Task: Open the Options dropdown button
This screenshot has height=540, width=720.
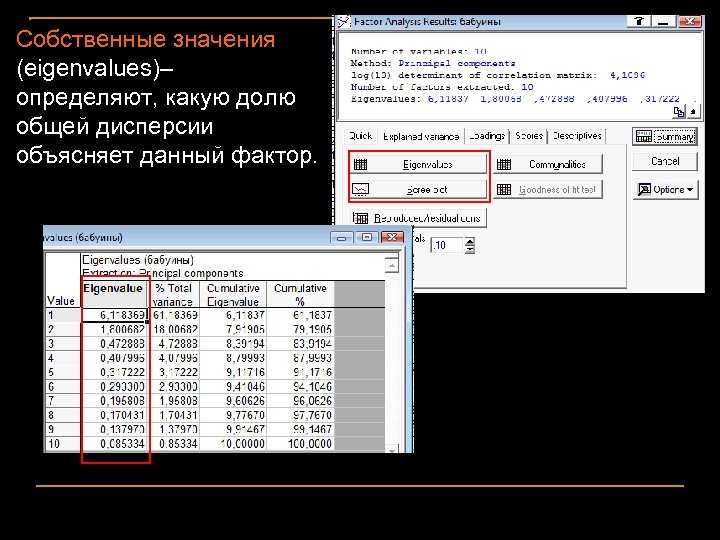Action: point(665,189)
